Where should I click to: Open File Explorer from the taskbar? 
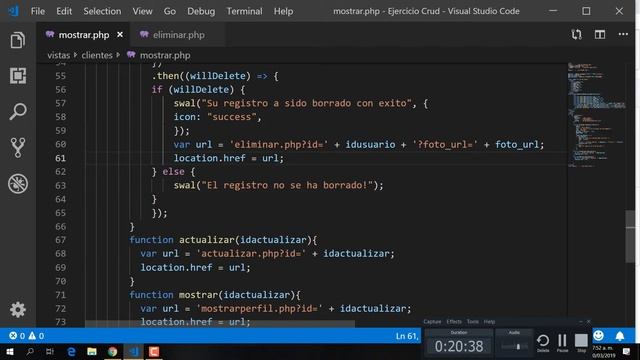pos(92,351)
